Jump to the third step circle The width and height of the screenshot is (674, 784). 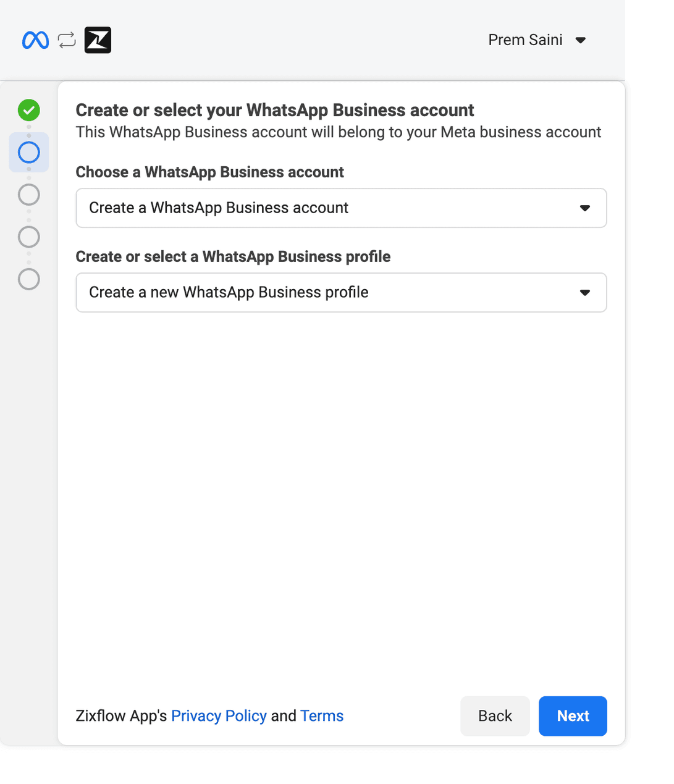(29, 195)
